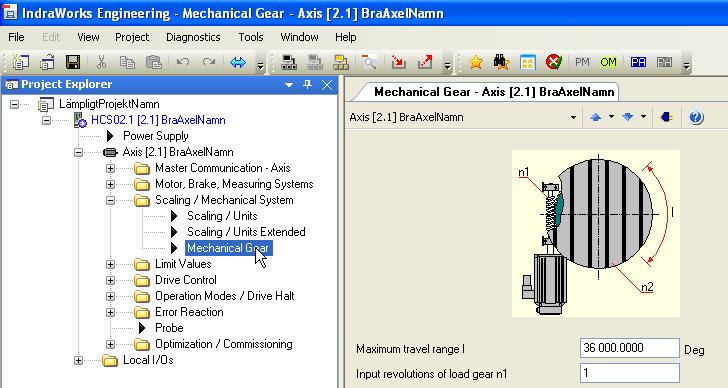Open the Axis [2.1] BraAxelNamn combo box
The height and width of the screenshot is (388, 728).
click(573, 117)
